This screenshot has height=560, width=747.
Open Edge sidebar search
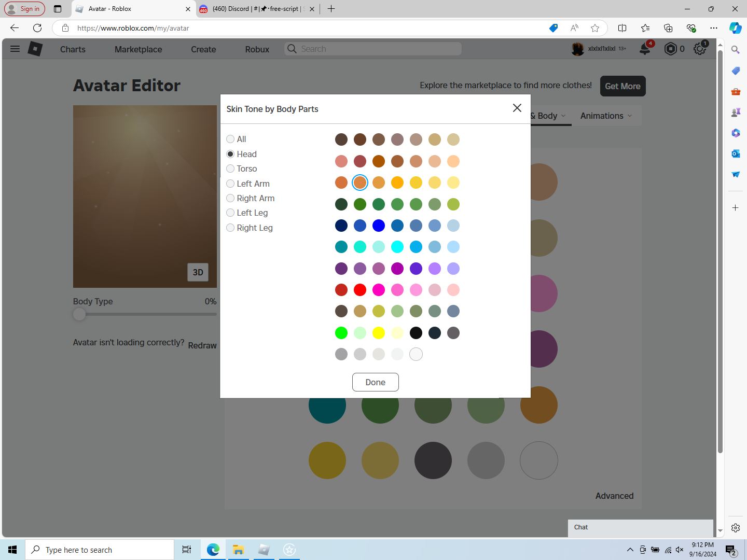(736, 50)
